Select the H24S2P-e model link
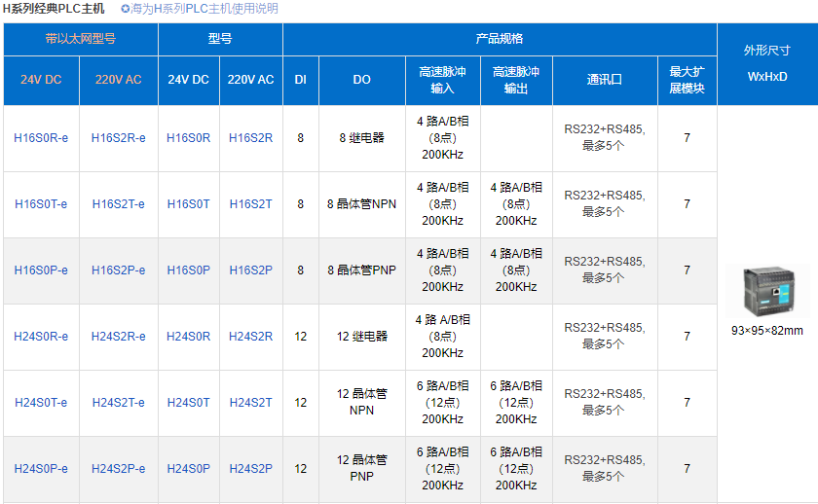 pyautogui.click(x=118, y=469)
